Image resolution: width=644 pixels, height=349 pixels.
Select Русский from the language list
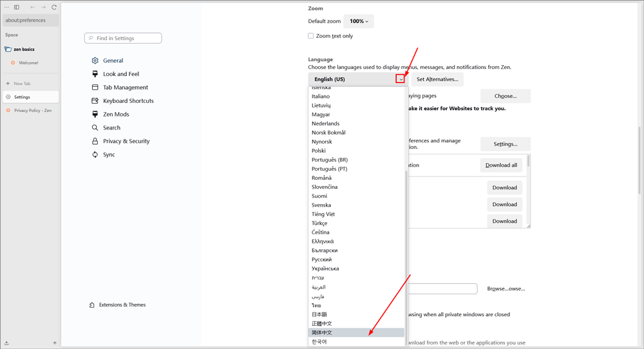click(x=321, y=259)
